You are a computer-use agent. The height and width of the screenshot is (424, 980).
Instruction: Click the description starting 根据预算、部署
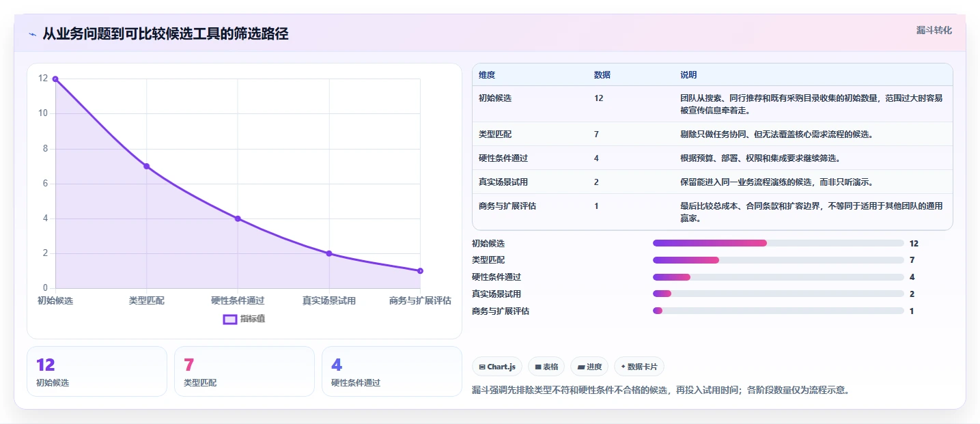pos(760,158)
